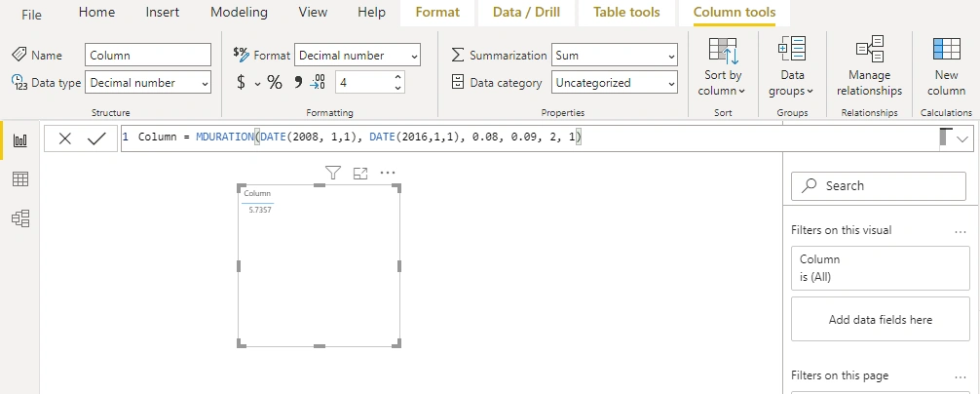Switch to the Insert tab
Screen dimensions: 980x394
pos(163,12)
